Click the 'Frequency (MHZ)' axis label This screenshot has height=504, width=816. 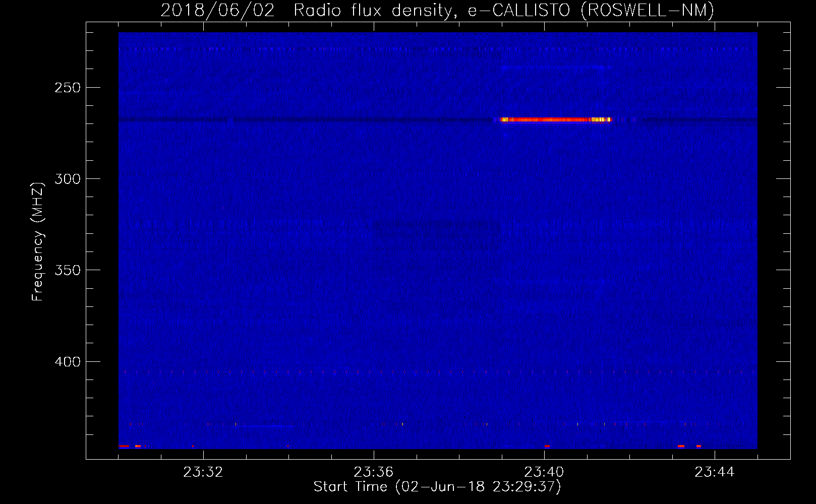[x=38, y=242]
